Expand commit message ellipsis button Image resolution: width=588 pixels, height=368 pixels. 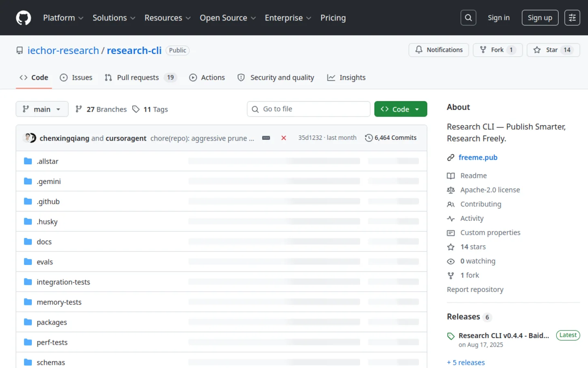(x=266, y=138)
